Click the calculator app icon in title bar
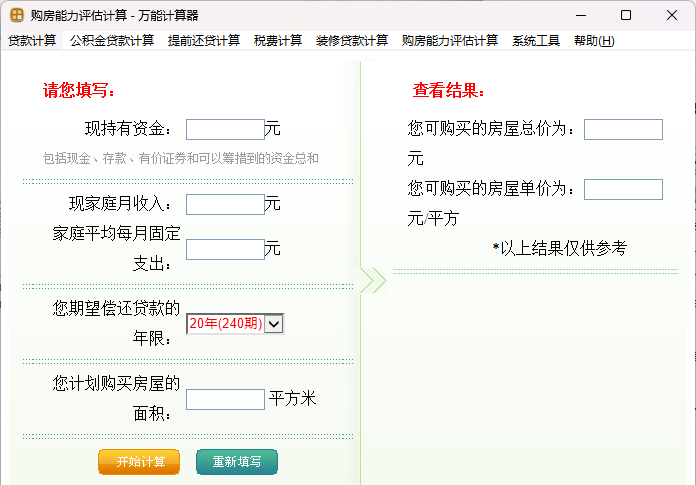696x485 pixels. pos(17,15)
